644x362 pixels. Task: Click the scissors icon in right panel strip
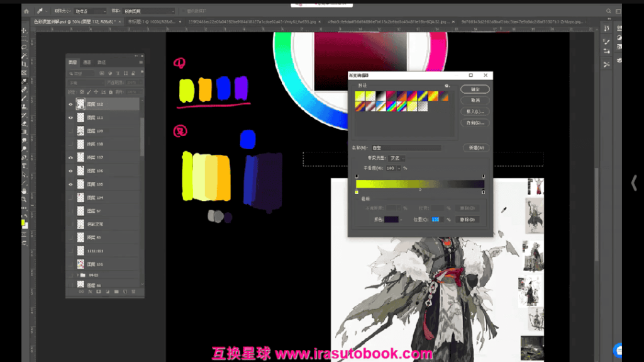tap(607, 64)
